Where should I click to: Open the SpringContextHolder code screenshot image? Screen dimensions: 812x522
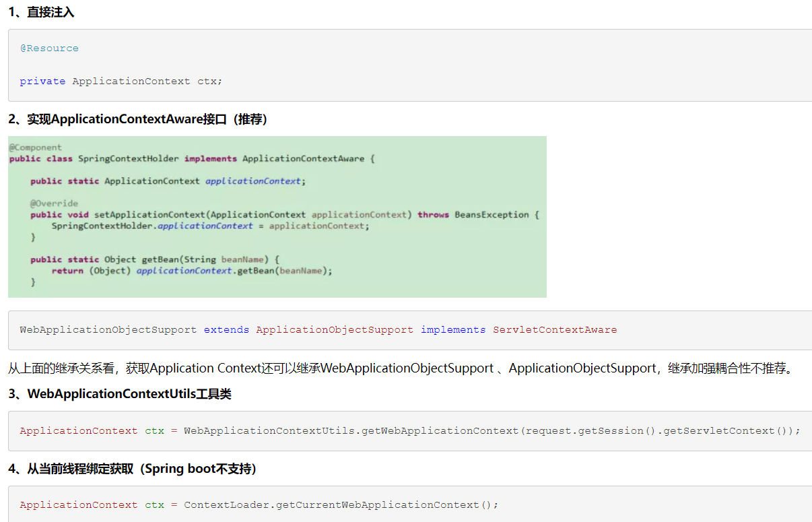(277, 217)
